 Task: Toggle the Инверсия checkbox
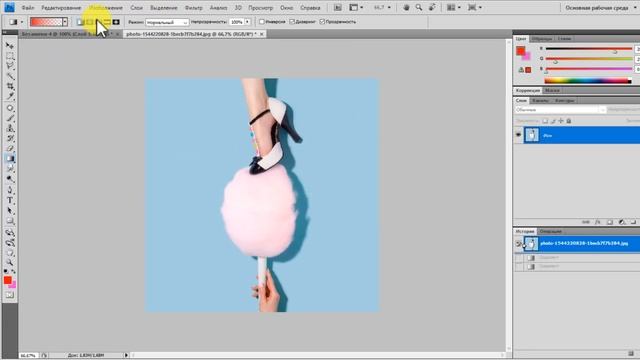[262, 22]
